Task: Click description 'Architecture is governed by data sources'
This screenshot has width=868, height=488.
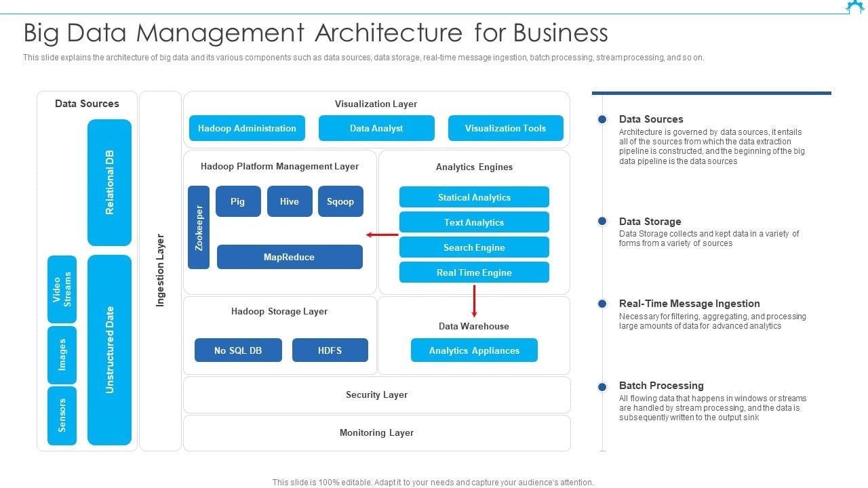Action: [x=712, y=146]
